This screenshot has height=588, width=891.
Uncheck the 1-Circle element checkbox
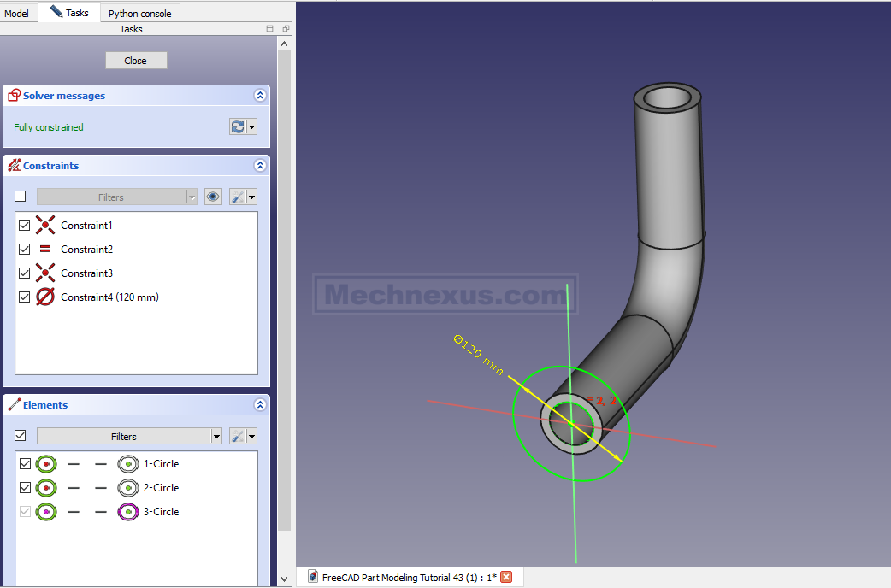25,463
